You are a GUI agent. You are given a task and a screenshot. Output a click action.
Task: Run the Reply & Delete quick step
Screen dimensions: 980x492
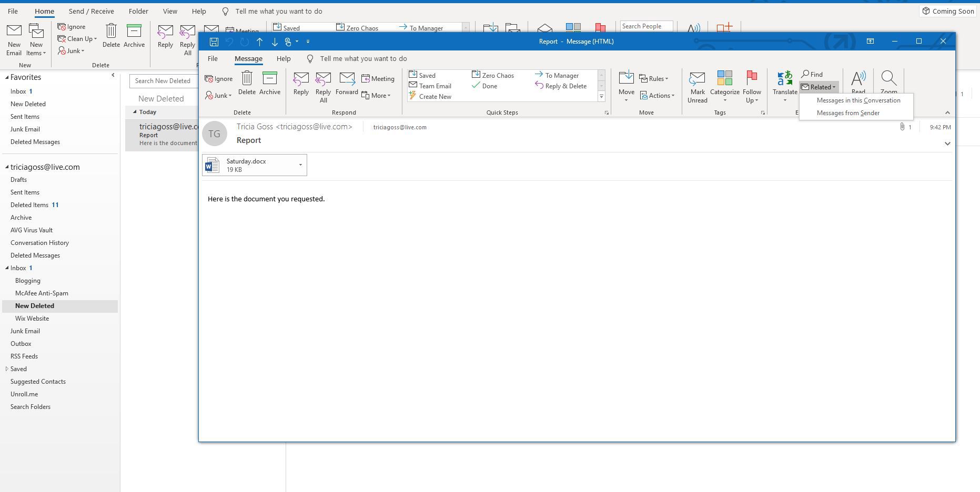coord(561,86)
